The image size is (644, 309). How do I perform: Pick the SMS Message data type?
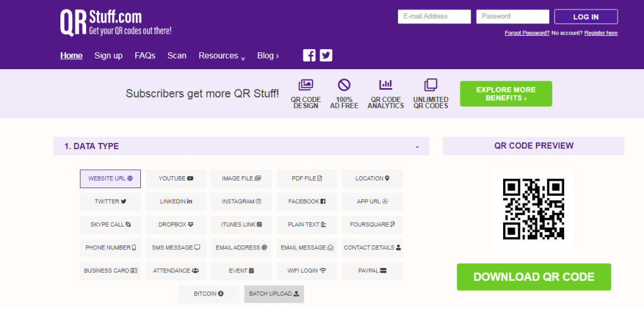click(176, 248)
